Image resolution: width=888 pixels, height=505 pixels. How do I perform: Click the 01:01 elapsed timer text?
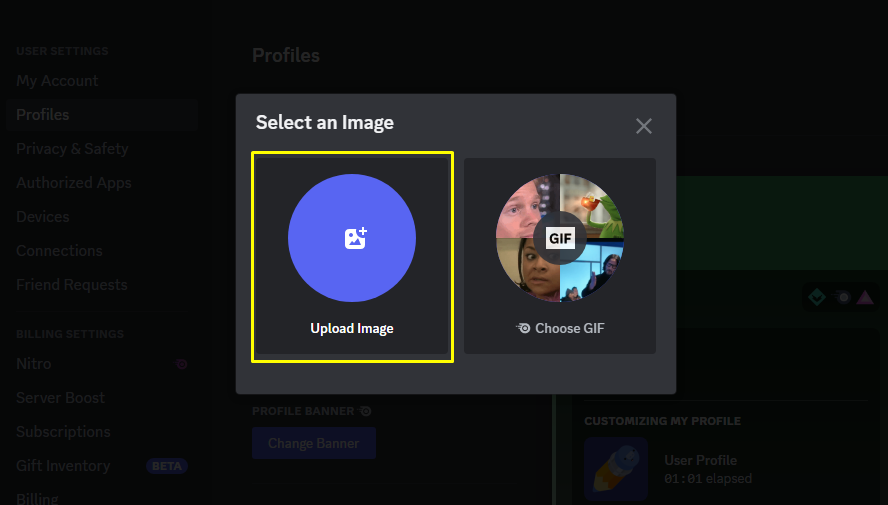click(708, 479)
